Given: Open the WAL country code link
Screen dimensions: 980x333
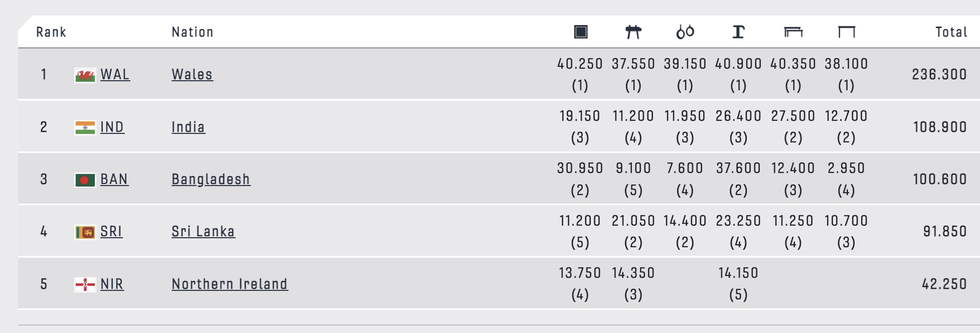Looking at the screenshot, I should tap(115, 75).
